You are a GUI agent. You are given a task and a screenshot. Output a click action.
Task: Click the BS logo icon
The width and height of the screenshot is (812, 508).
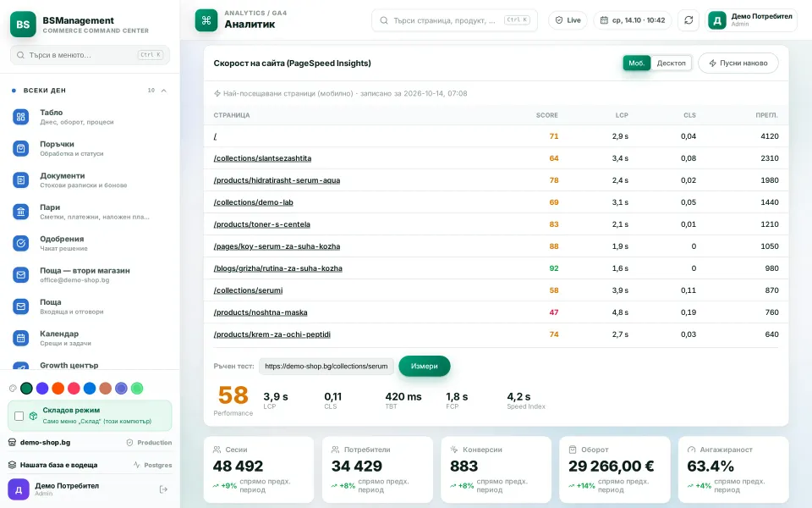[x=23, y=25]
